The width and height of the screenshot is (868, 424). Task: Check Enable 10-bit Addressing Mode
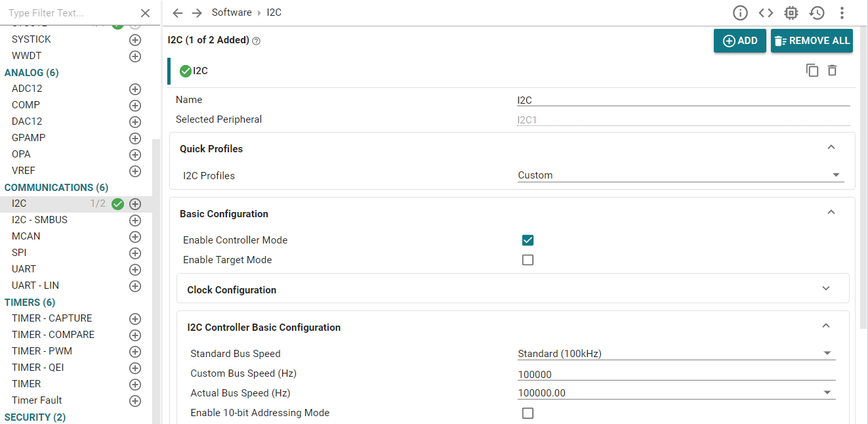[527, 413]
